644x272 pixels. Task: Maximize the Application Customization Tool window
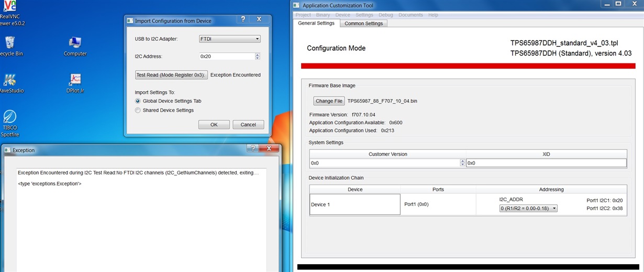point(617,4)
